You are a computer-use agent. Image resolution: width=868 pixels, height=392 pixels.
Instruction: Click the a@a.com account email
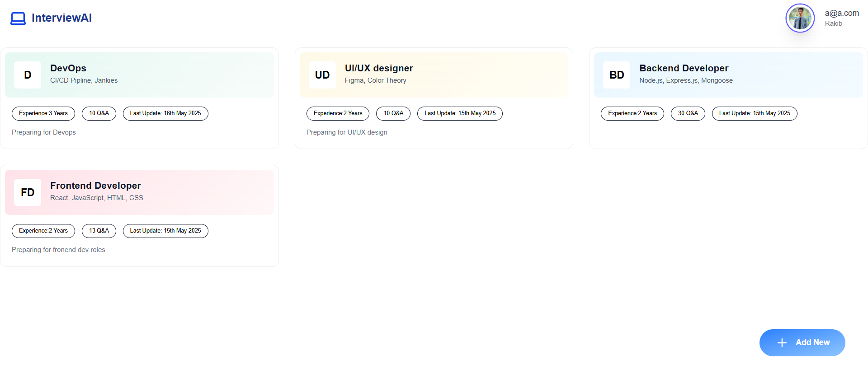(x=841, y=14)
